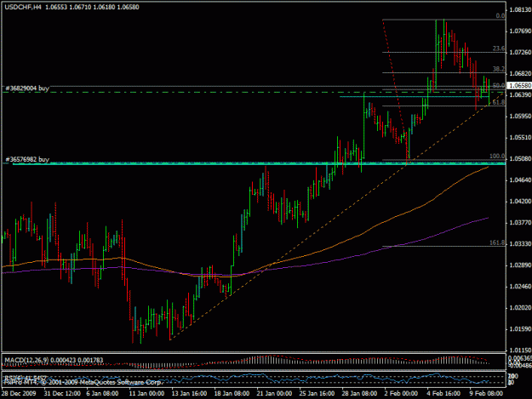Click price axis value 1.08130
532x399 pixels.
click(520, 10)
